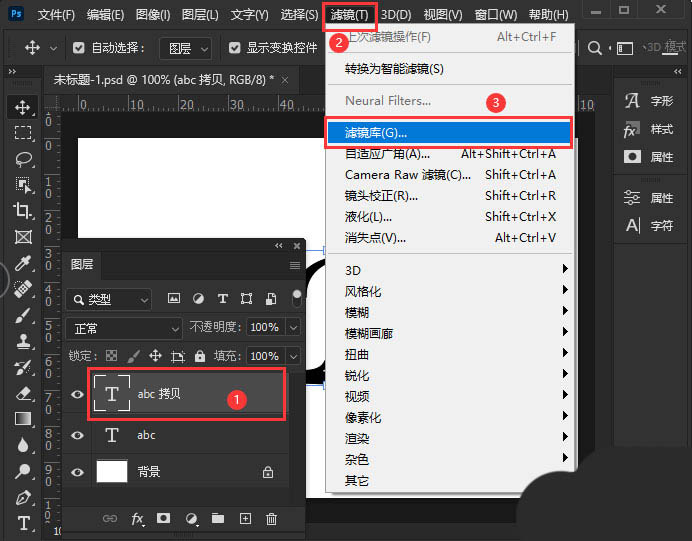692x541 pixels.
Task: Select the Pen tool
Action: click(23, 498)
